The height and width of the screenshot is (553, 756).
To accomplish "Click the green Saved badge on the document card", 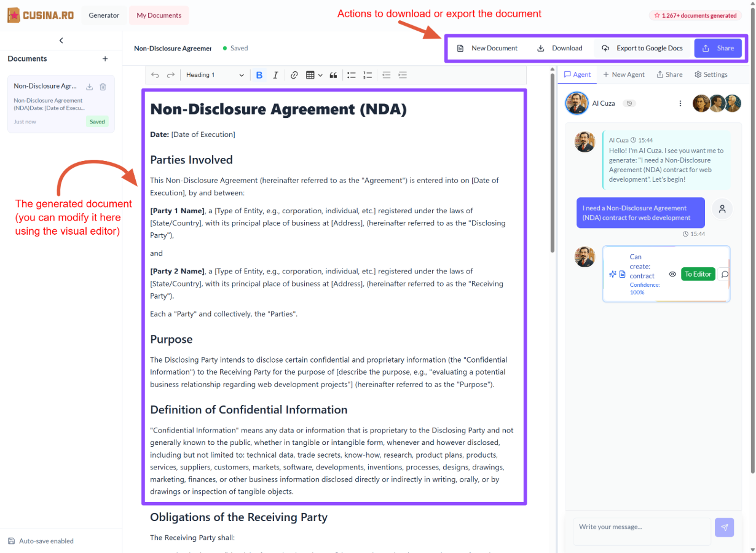I will click(97, 122).
